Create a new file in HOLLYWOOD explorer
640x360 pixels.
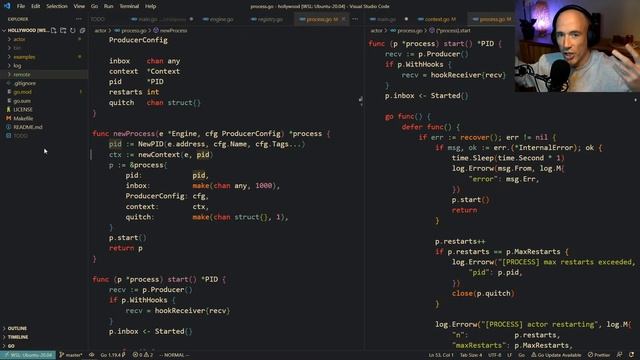[x=53, y=30]
